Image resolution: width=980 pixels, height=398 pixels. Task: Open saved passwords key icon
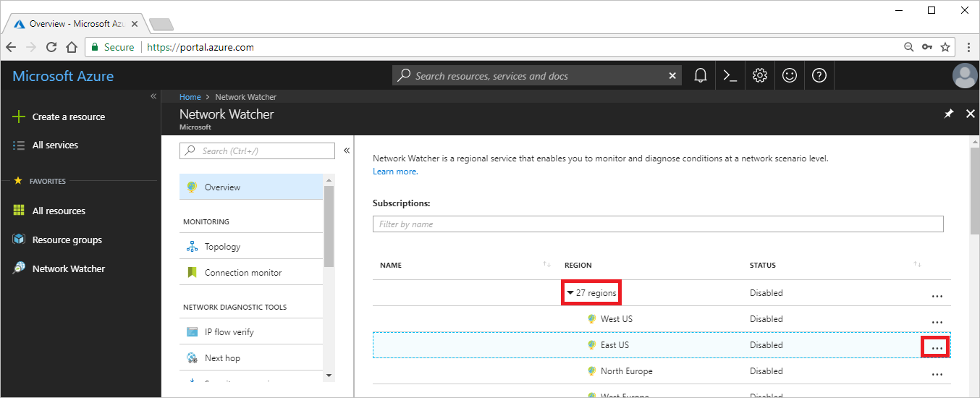tap(927, 47)
